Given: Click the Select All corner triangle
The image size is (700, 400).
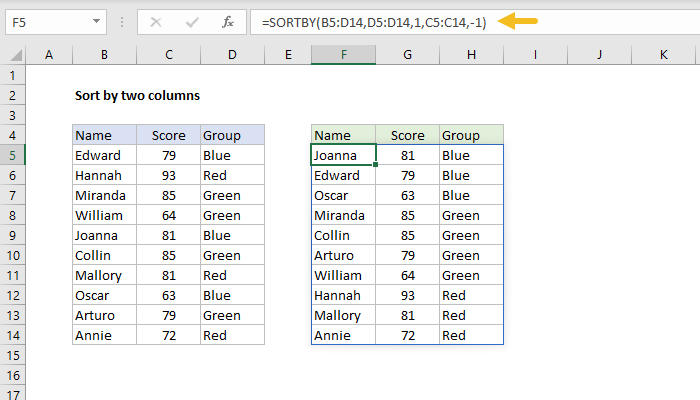Looking at the screenshot, I should [x=17, y=55].
